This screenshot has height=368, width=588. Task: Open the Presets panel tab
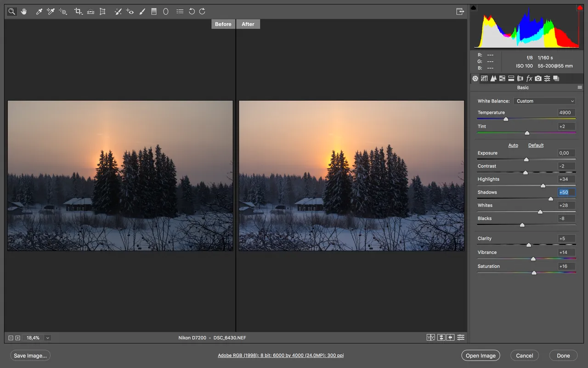point(547,79)
